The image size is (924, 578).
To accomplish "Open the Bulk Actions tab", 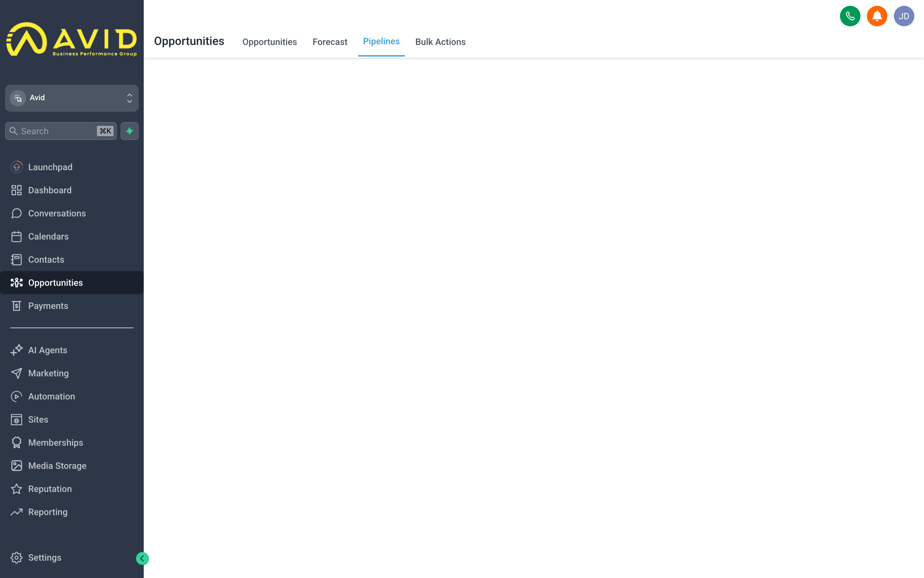I will (440, 42).
